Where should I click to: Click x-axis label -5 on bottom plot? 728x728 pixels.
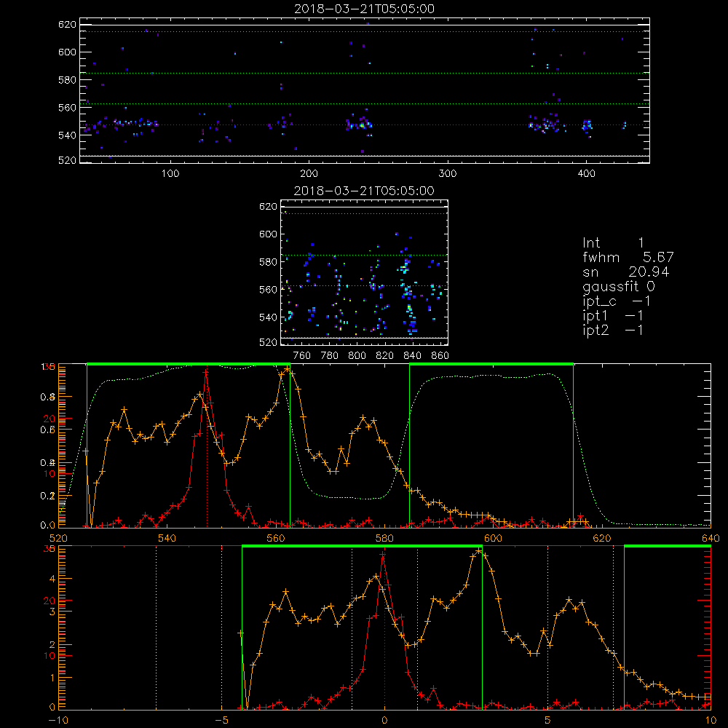[x=222, y=720]
